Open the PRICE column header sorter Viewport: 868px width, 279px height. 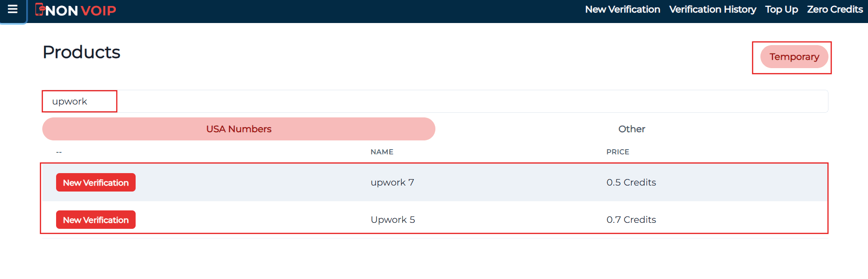click(x=617, y=151)
